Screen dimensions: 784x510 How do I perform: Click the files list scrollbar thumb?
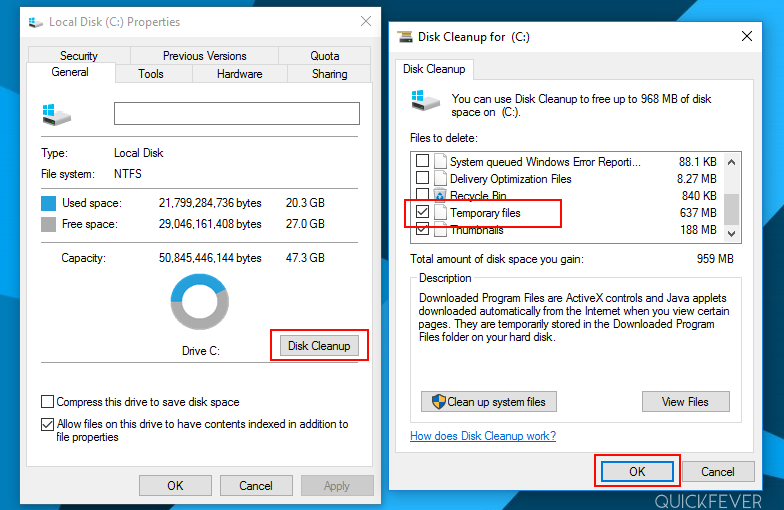(x=732, y=210)
